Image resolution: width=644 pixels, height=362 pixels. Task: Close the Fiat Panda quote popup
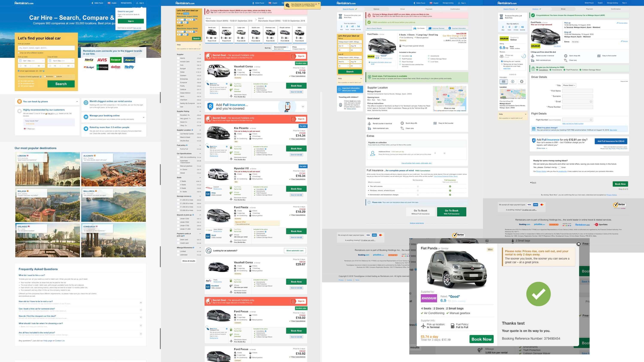578,244
